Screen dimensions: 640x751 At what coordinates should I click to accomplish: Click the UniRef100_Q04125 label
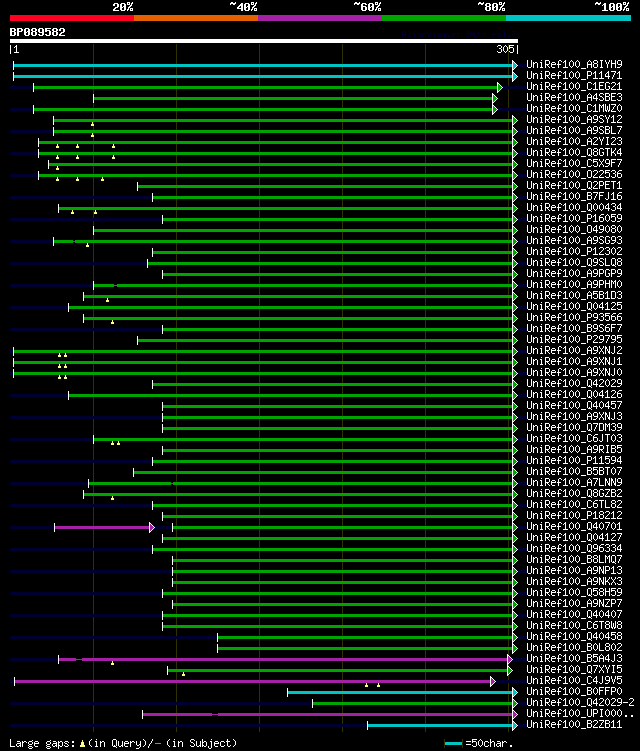click(x=574, y=307)
